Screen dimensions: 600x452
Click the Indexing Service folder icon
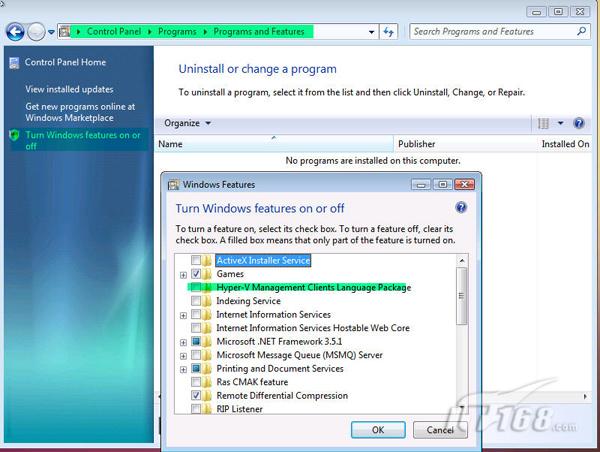(x=207, y=301)
